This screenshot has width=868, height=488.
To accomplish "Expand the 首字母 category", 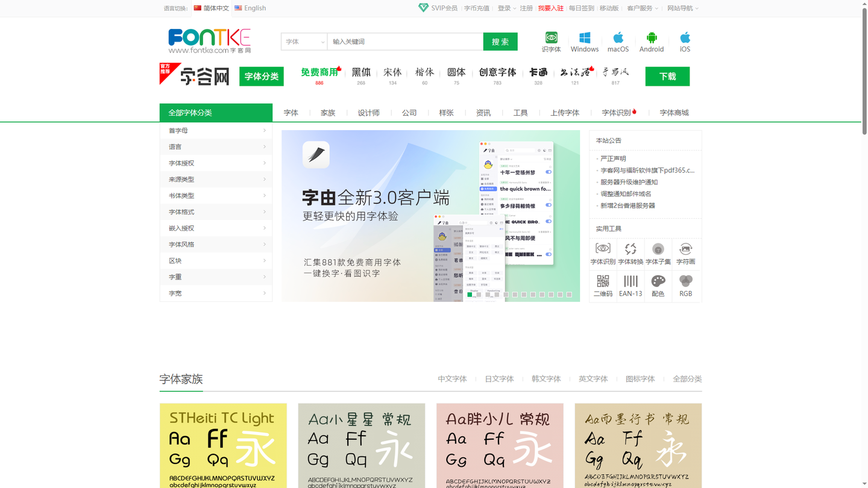I will (x=216, y=130).
